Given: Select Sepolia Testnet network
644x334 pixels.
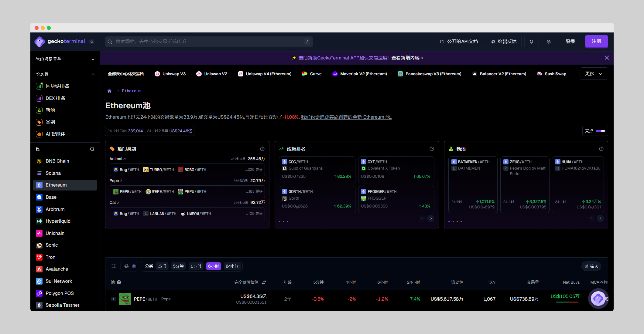Looking at the screenshot, I should [65, 305].
